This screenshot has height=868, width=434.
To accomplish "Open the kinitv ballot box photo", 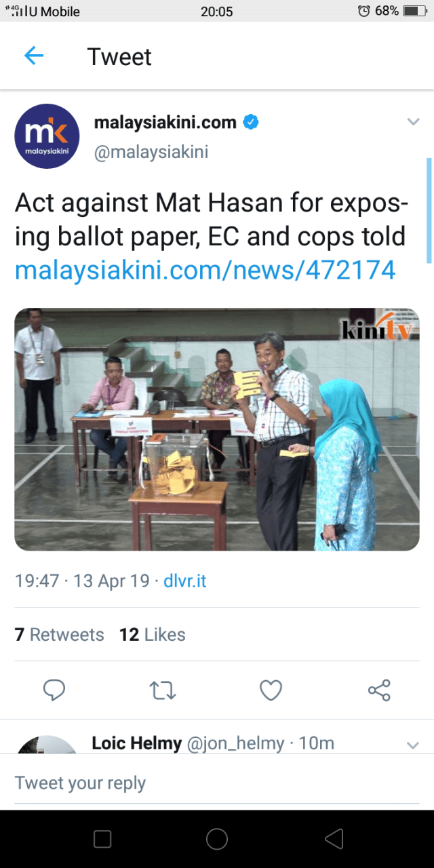I will point(217,429).
